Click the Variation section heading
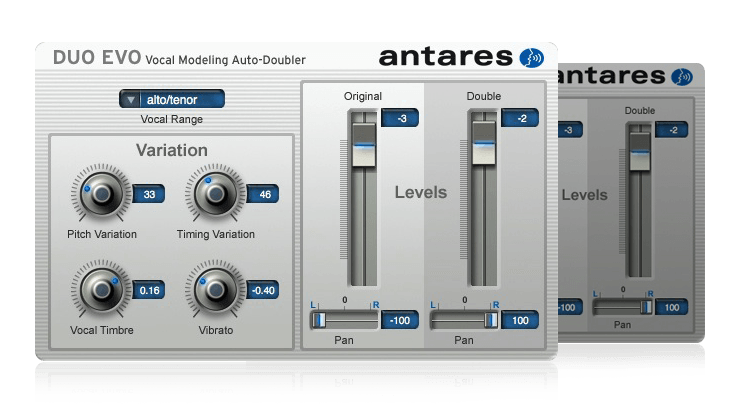736x419 pixels. click(x=172, y=150)
